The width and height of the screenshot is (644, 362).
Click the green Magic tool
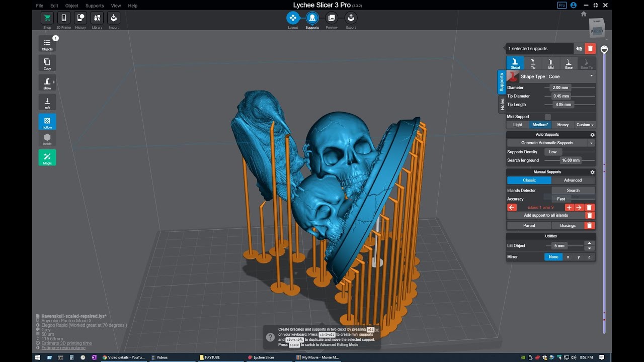(47, 158)
